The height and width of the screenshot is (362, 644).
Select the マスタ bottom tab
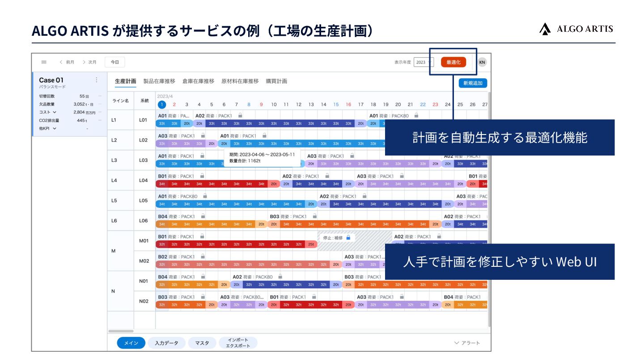[202, 343]
